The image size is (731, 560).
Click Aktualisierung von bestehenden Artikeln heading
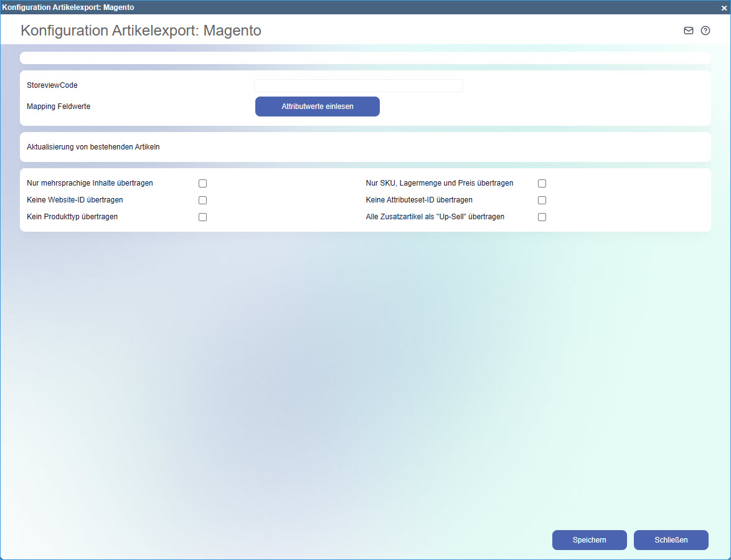(93, 147)
